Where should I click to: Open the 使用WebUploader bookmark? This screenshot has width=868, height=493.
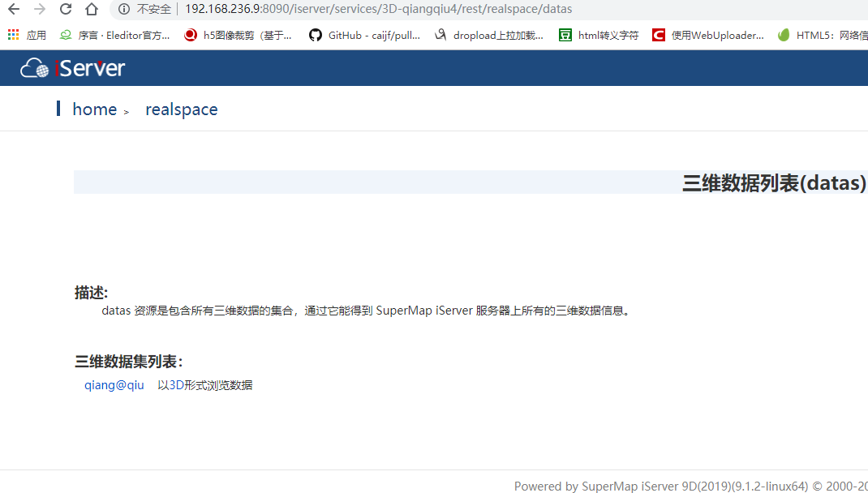(x=708, y=35)
